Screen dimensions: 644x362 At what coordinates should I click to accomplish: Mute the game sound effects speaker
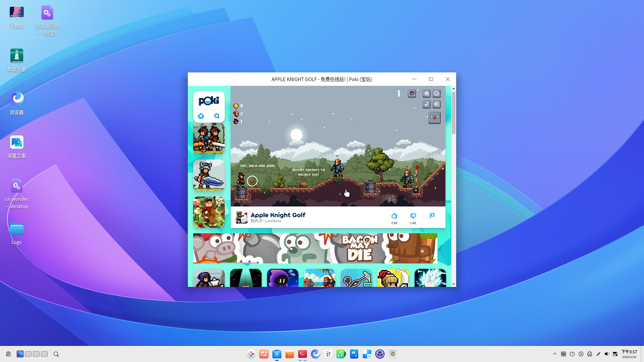tap(437, 104)
